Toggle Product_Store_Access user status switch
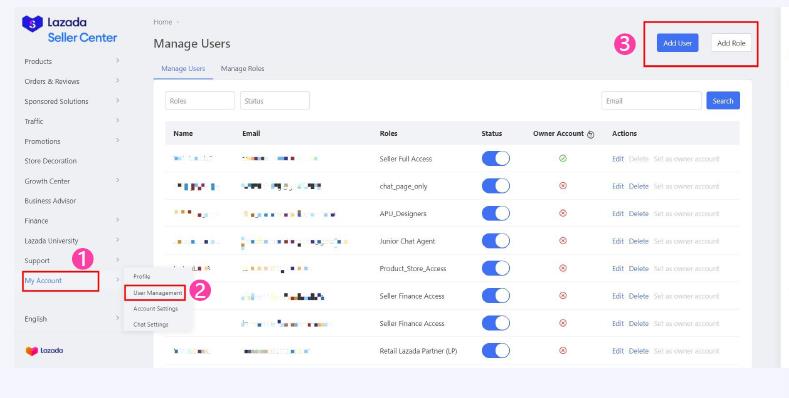This screenshot has width=789, height=398. click(496, 268)
